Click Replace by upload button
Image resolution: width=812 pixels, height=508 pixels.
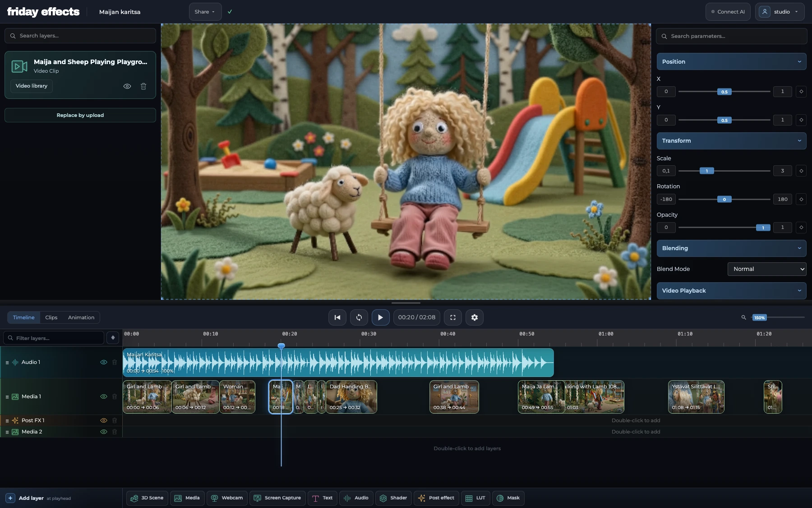pos(80,115)
